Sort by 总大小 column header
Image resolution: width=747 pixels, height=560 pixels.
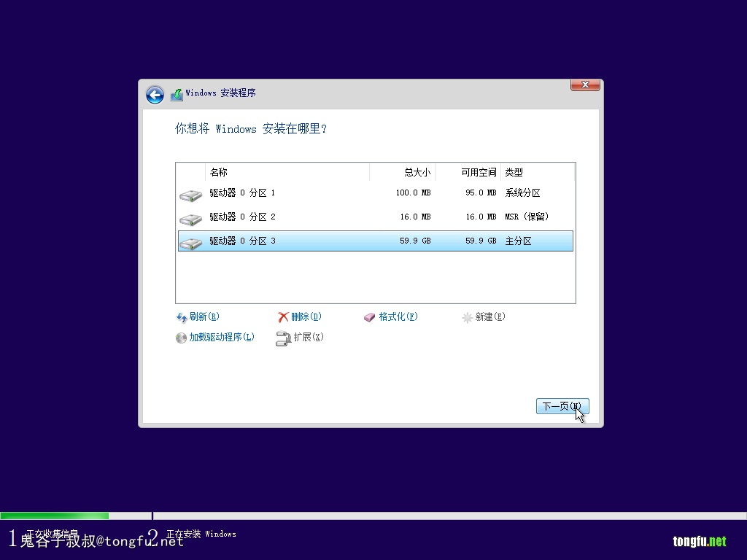403,173
